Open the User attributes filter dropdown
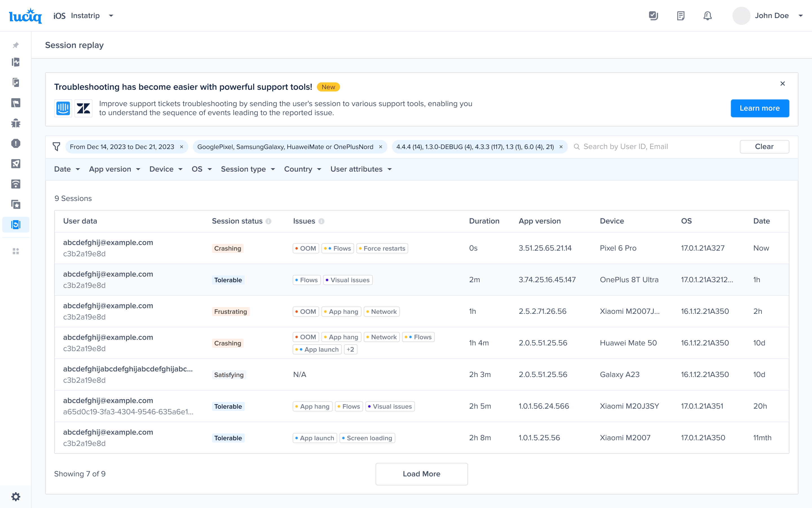The width and height of the screenshot is (812, 508). tap(361, 169)
